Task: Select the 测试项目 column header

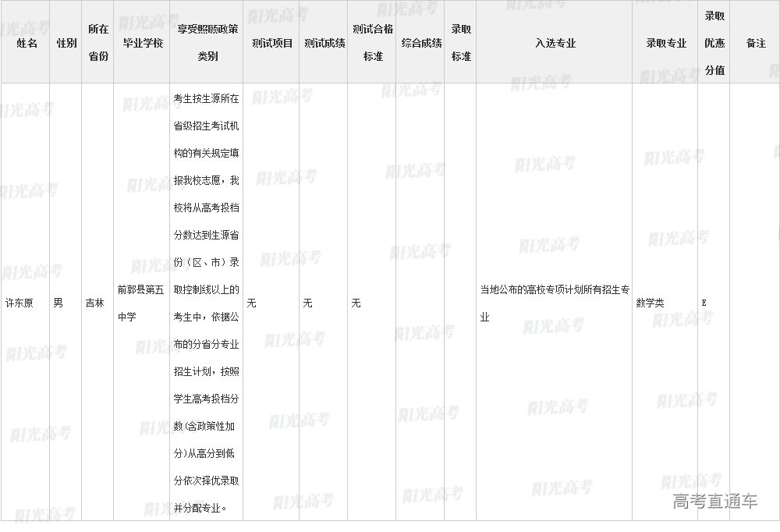Action: point(272,43)
